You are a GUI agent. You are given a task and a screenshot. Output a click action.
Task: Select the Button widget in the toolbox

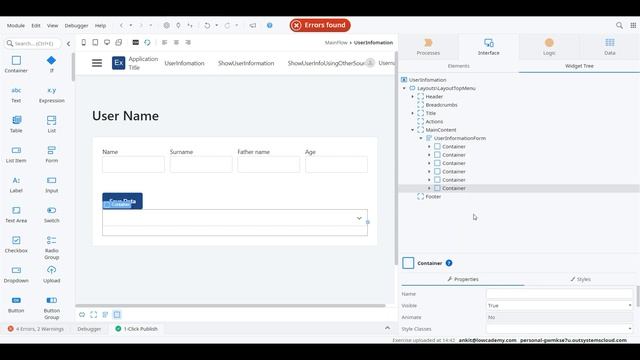pyautogui.click(x=16, y=304)
